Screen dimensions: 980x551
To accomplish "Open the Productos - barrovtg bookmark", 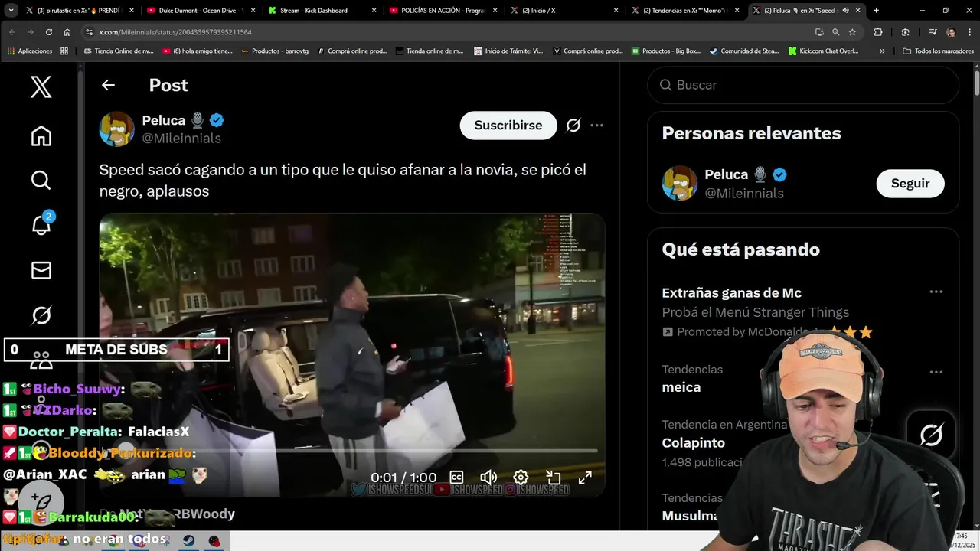I will 275,51.
